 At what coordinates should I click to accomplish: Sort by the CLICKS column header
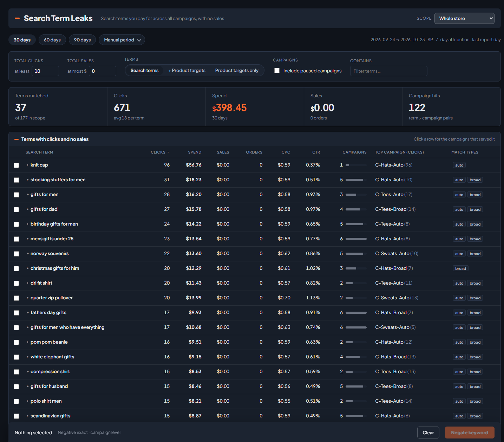[160, 152]
